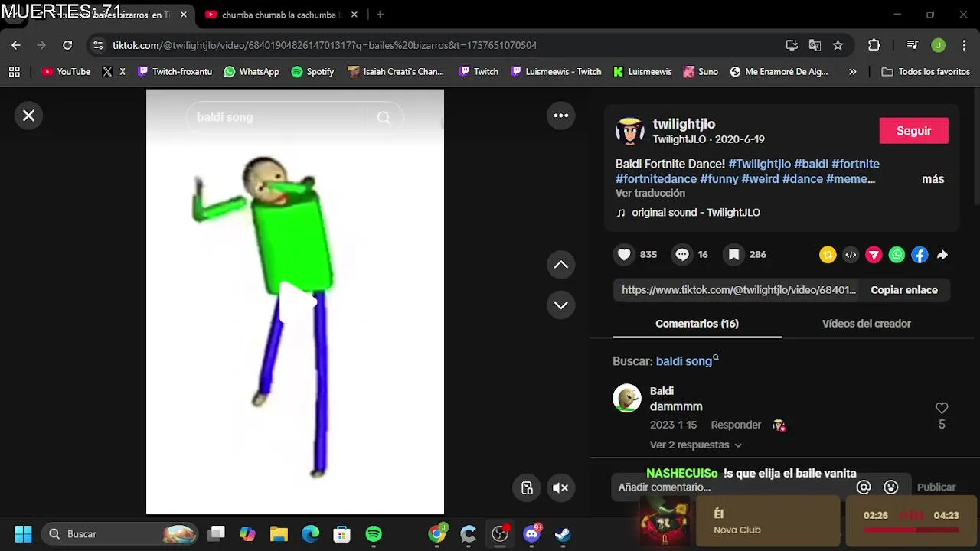Open the Chrome three-dot menu
Screen dimensions: 980x551
click(964, 45)
